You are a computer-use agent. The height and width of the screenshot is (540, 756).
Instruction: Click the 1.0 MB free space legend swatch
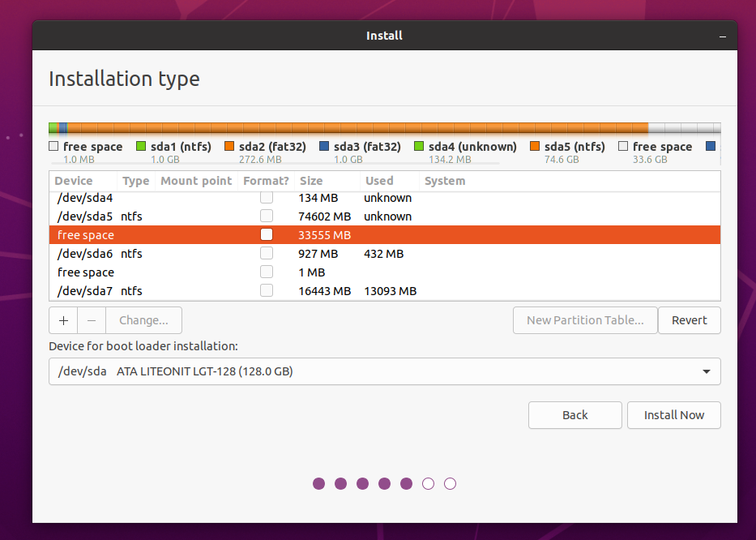pos(53,146)
